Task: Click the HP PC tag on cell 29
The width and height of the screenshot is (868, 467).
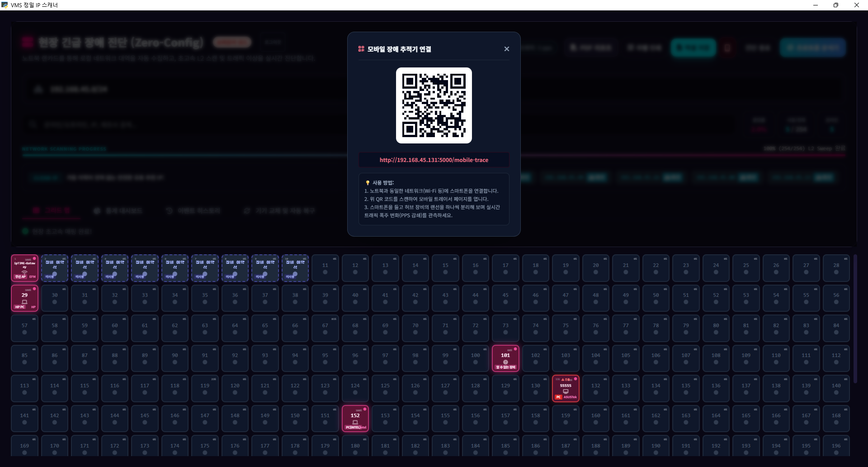Action: tap(20, 307)
